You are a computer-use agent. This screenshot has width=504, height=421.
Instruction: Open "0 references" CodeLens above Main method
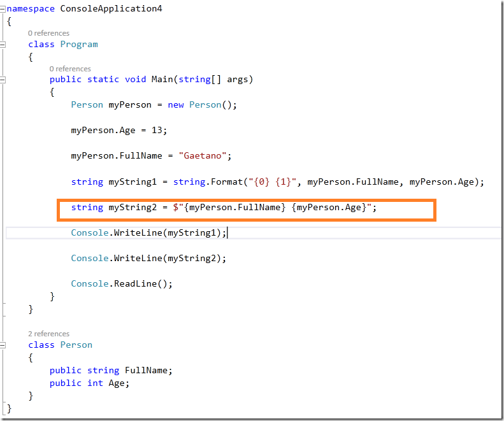70,69
